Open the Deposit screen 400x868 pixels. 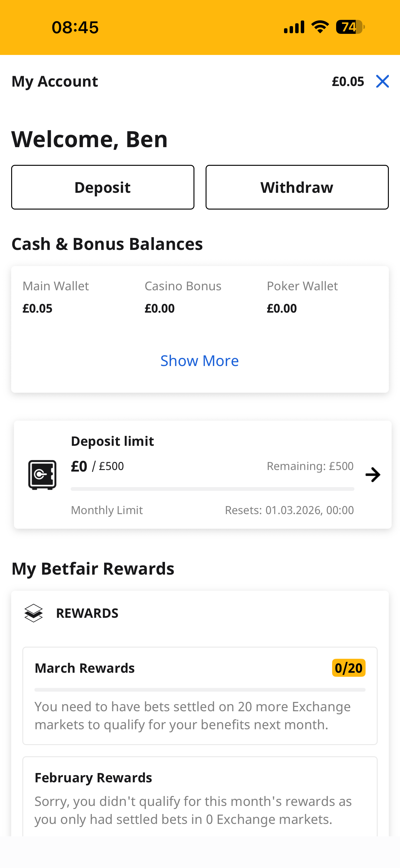103,187
